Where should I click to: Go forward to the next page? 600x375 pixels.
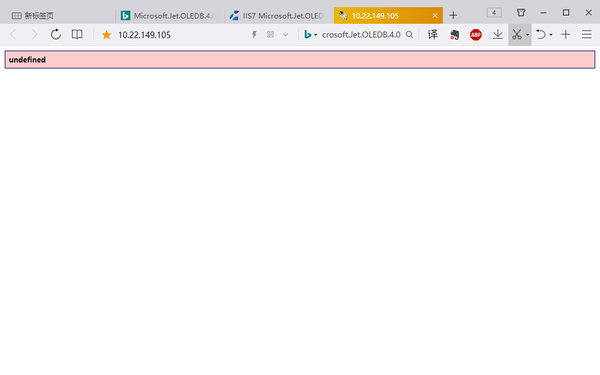[34, 35]
